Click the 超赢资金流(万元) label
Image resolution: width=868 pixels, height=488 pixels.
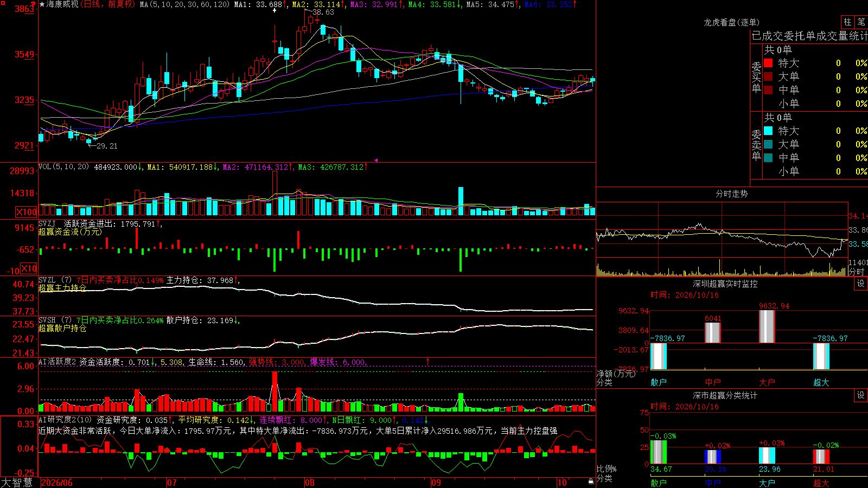point(70,232)
